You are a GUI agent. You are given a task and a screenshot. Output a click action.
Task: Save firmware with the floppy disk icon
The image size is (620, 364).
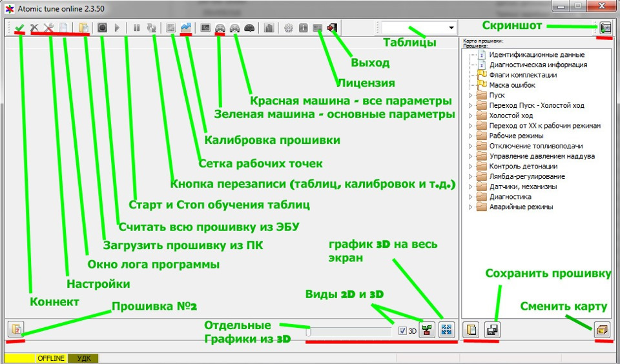tap(492, 330)
